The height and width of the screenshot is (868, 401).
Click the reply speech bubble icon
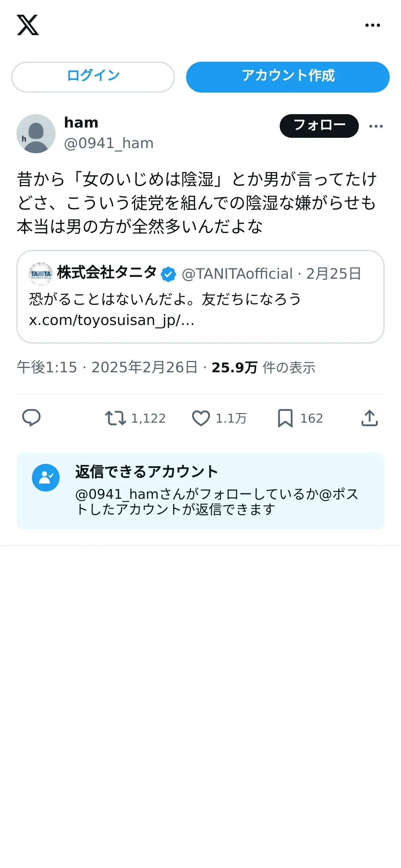tap(31, 418)
